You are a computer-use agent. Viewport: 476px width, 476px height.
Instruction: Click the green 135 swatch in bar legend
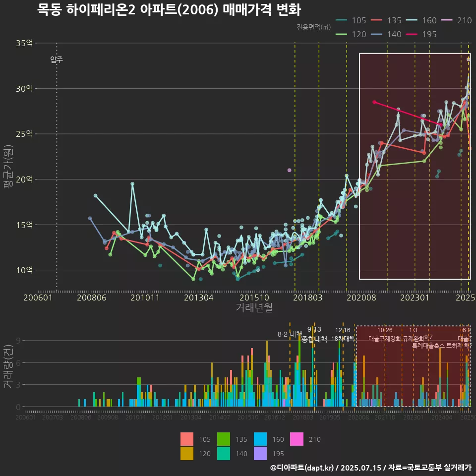tap(224, 439)
